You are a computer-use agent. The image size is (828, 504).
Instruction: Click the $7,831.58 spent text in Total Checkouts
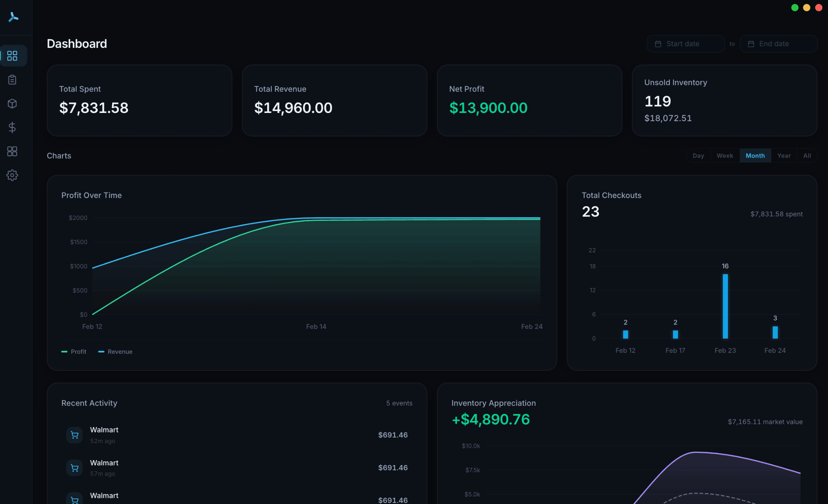point(777,214)
